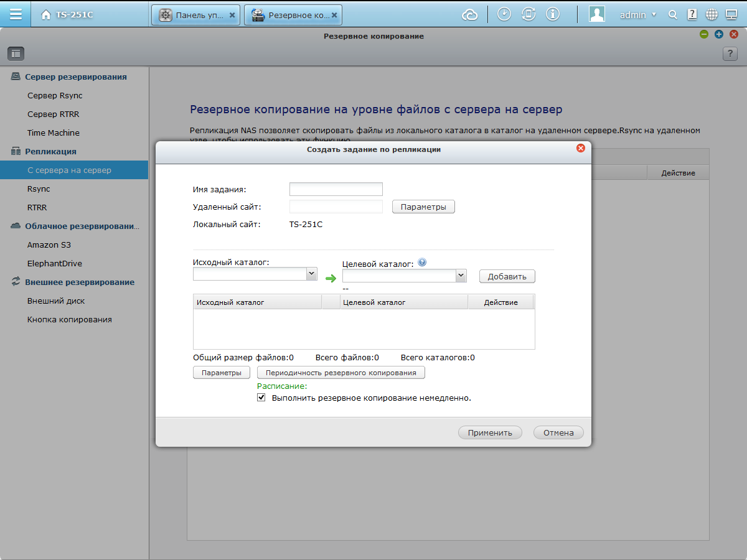
Task: Click Применить button
Action: pos(490,432)
